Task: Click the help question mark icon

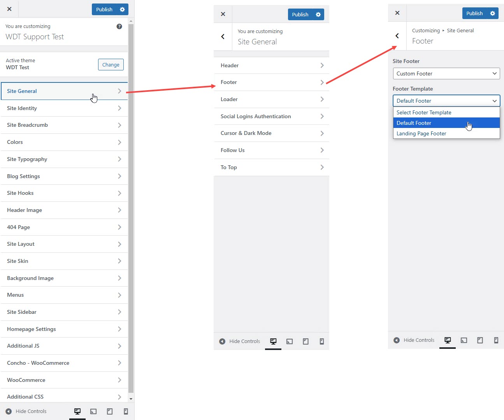Action: tap(119, 26)
